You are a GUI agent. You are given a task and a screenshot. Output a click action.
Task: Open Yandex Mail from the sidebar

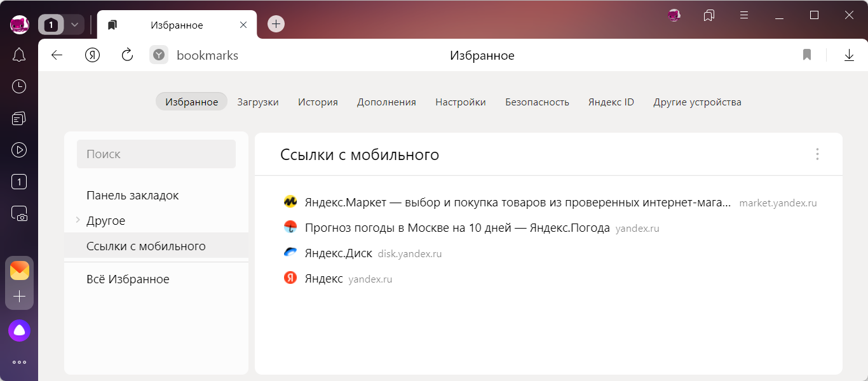(x=19, y=271)
